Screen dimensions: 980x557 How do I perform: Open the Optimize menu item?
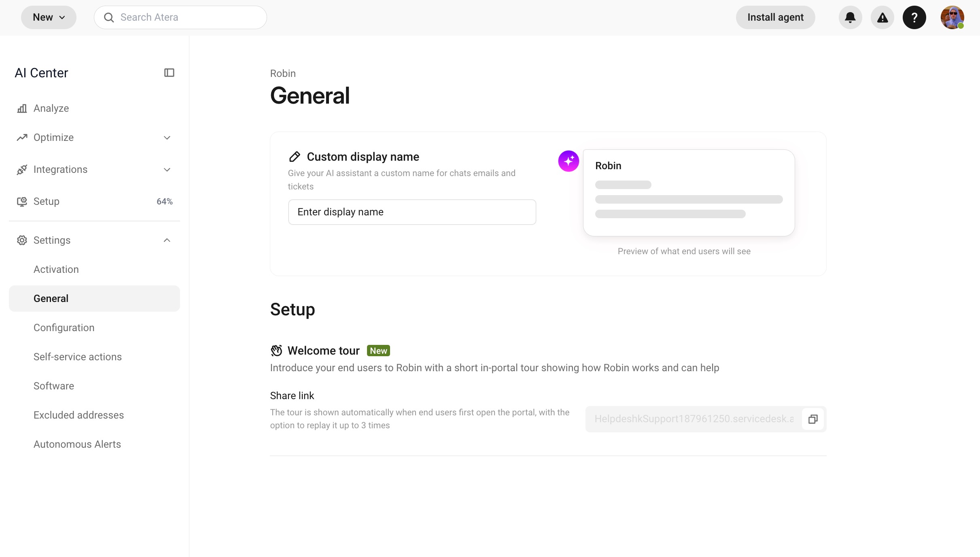pyautogui.click(x=94, y=138)
